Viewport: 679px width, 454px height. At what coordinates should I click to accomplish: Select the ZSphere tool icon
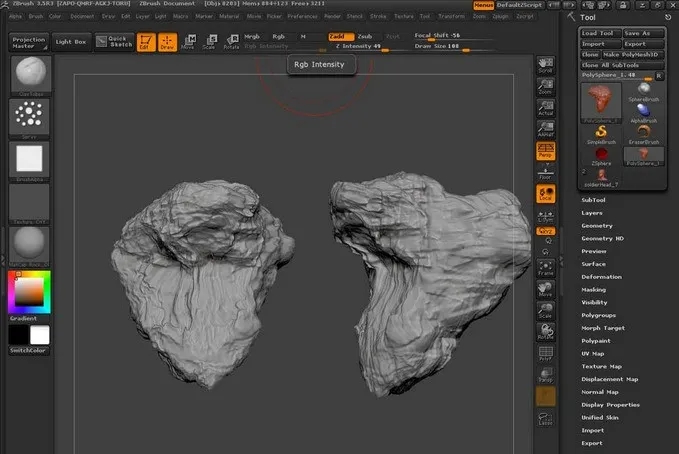tap(601, 156)
